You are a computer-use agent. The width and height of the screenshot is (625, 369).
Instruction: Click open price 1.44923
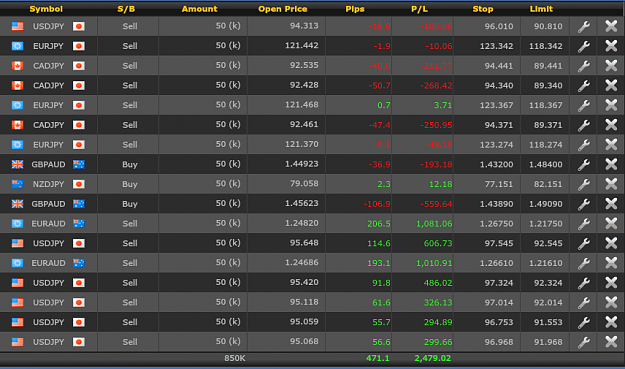tap(302, 164)
